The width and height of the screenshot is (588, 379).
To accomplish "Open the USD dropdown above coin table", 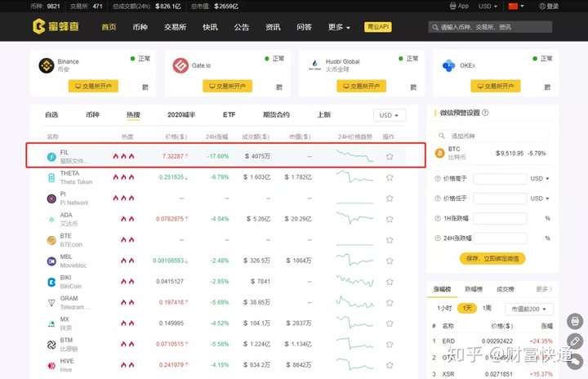I will click(x=389, y=115).
